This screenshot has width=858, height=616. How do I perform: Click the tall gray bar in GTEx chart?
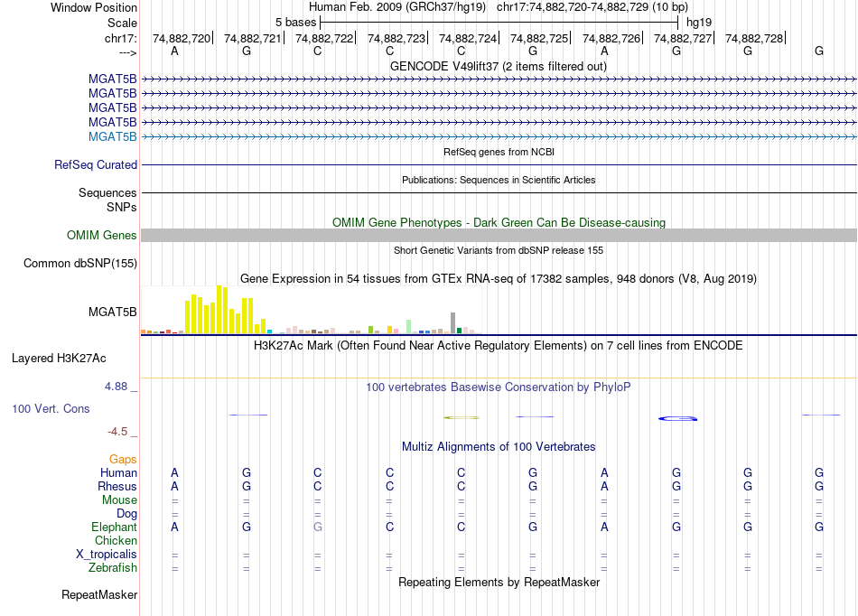[x=452, y=322]
